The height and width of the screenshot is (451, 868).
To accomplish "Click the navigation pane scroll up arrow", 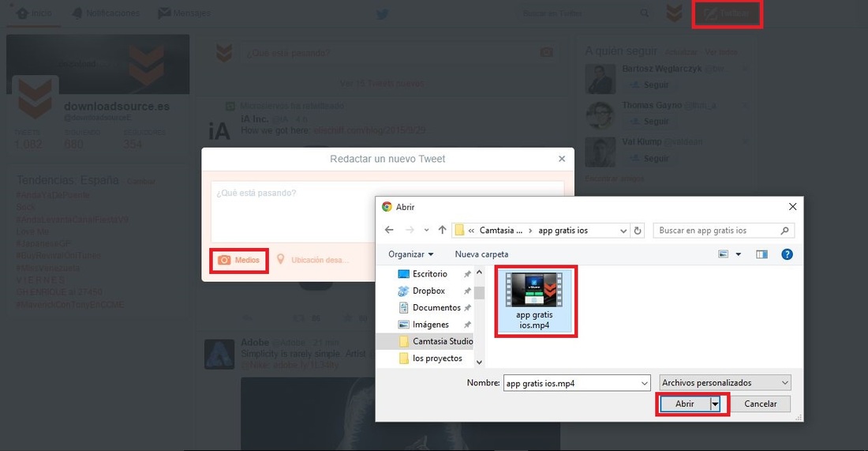I will (x=480, y=272).
